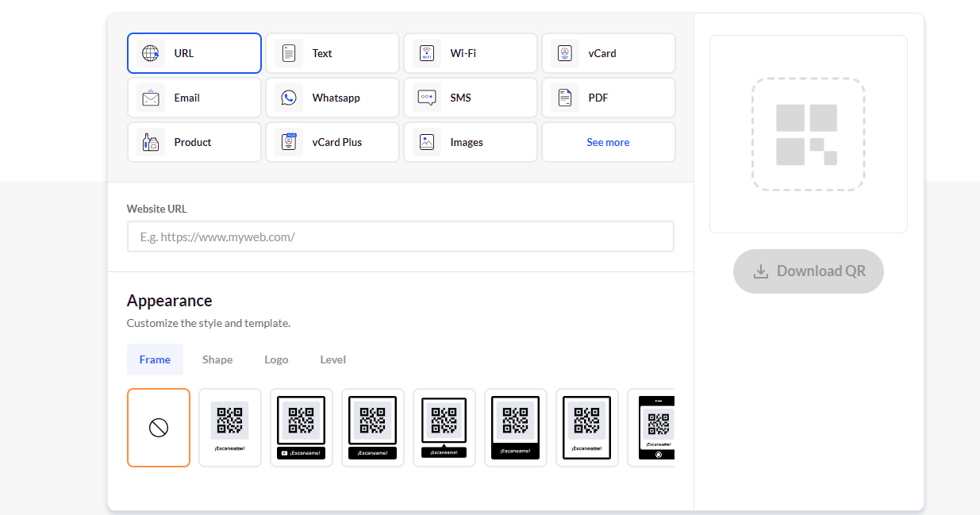This screenshot has height=515, width=980.
Task: Select double-bordered frame with caption
Action: (x=587, y=428)
